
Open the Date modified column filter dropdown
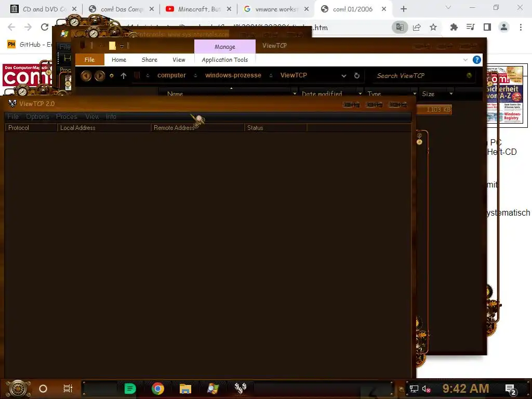[x=360, y=94]
